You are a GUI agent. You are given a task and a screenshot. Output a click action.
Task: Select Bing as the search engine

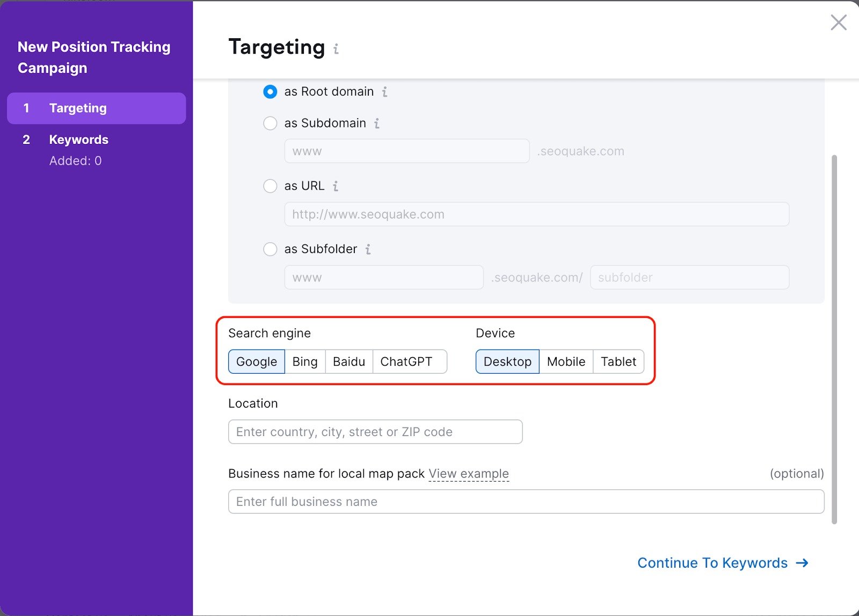click(305, 362)
